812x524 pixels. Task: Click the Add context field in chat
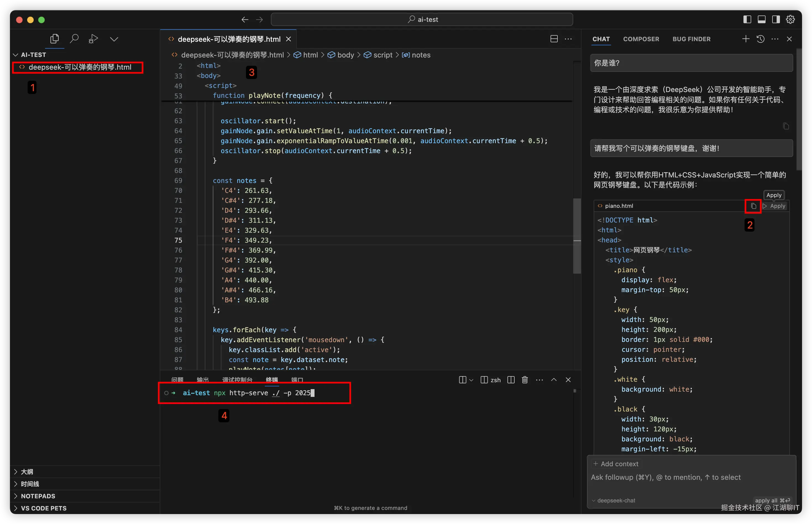pyautogui.click(x=616, y=464)
